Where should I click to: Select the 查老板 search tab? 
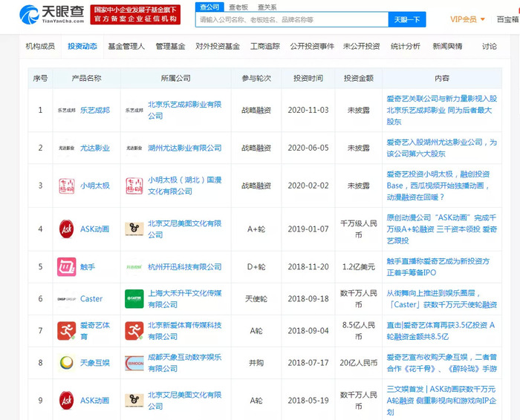tap(238, 7)
